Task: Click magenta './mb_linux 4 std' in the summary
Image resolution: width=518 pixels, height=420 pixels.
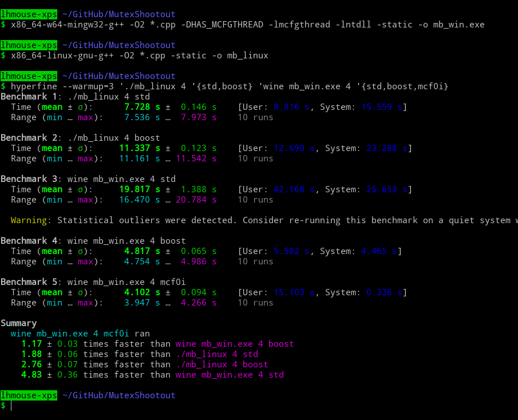Action: (217, 354)
